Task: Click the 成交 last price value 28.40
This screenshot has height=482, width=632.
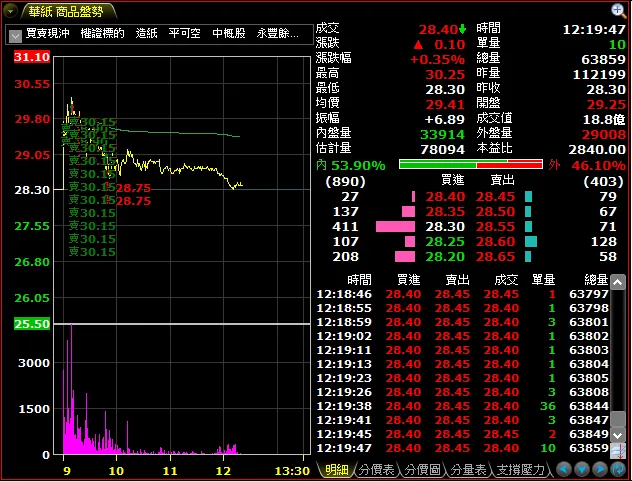Action: [x=438, y=30]
